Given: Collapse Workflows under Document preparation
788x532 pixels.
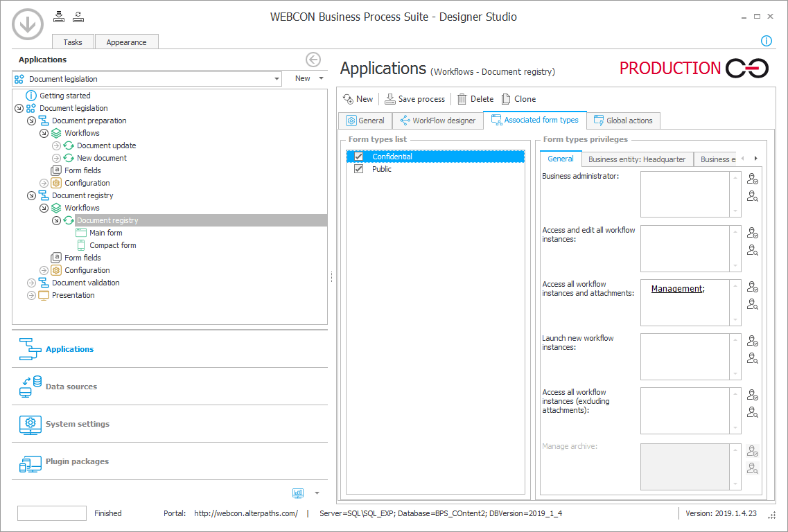Looking at the screenshot, I should pyautogui.click(x=44, y=133).
